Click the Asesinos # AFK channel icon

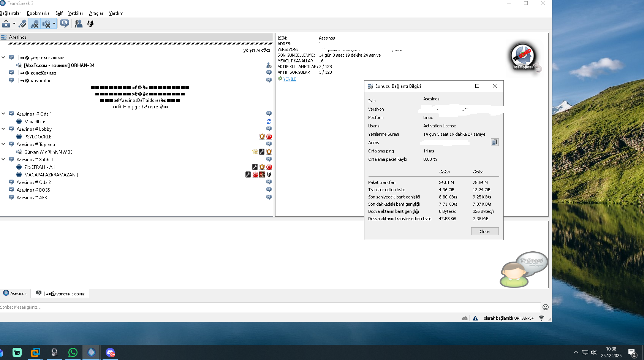[x=11, y=197]
